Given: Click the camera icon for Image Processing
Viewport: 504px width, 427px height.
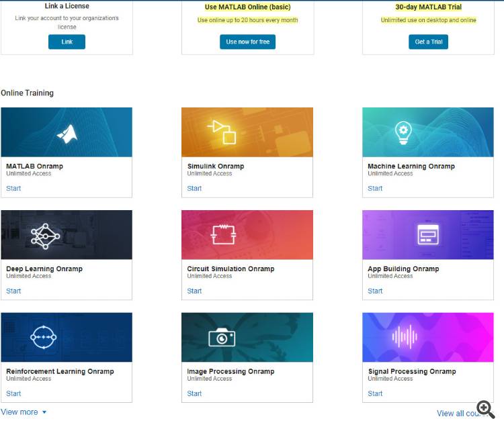Looking at the screenshot, I should coord(222,338).
